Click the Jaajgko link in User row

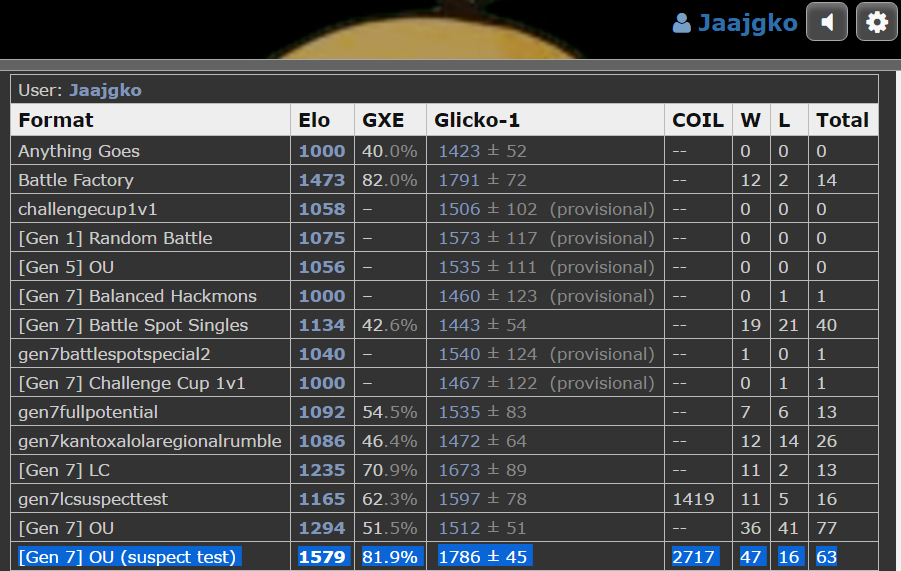[x=105, y=90]
